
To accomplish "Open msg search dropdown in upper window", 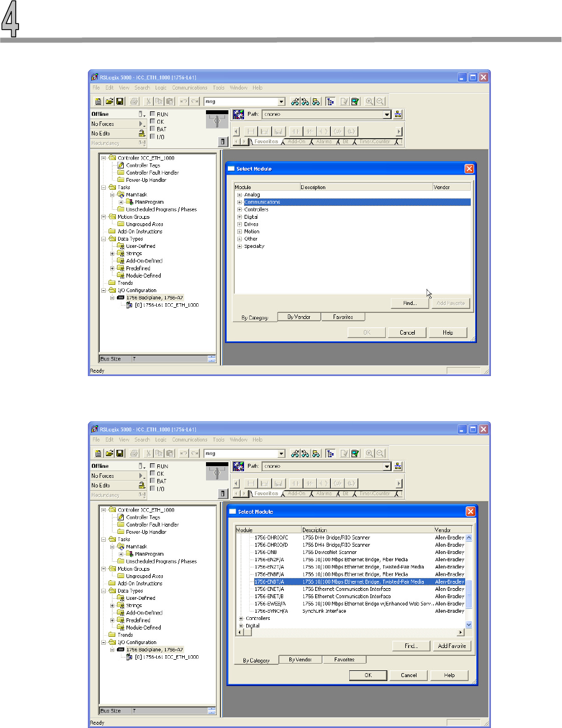I will coord(282,101).
